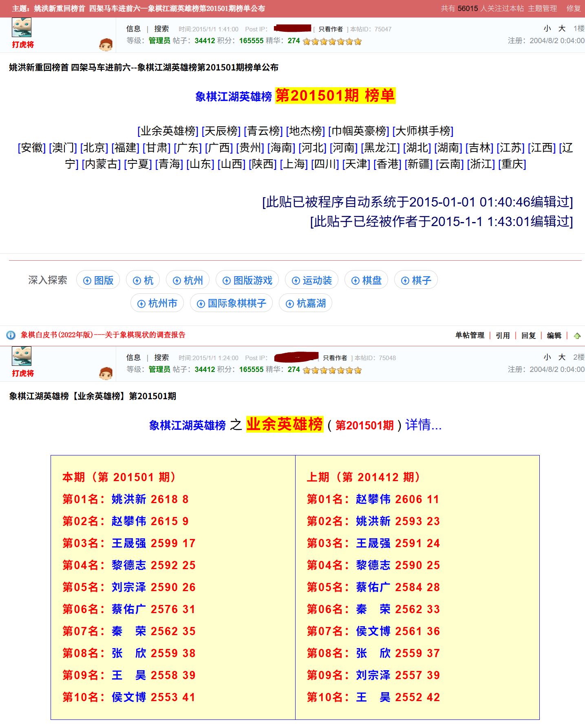Open the 象棋白皮书(2022年版) report link
585x728 pixels.
(103, 335)
